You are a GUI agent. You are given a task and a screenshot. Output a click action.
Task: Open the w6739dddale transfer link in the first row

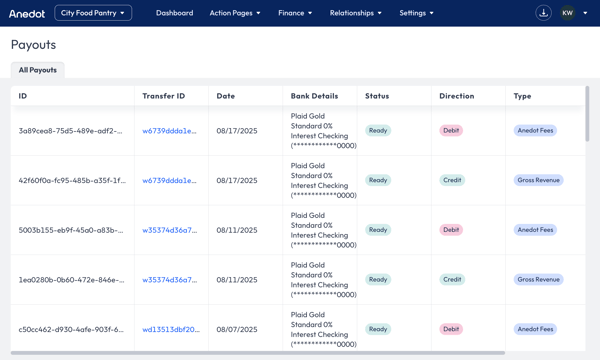coord(169,131)
